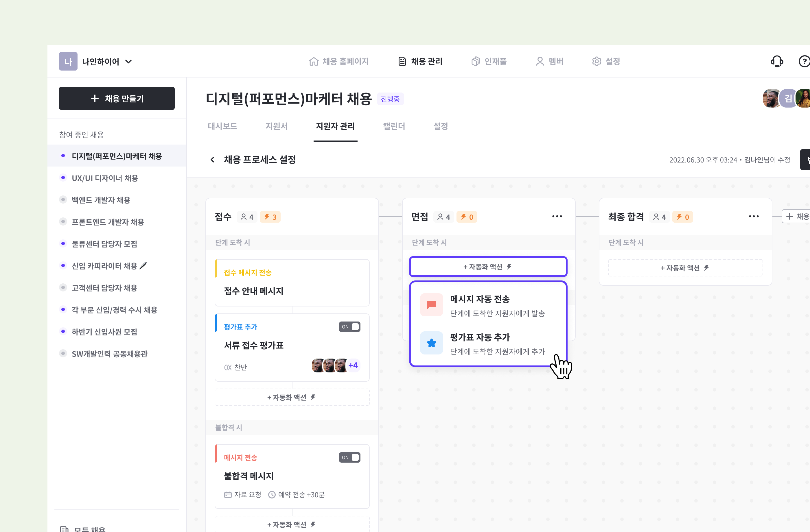Add 자동화 액션 in the 최종 합격 column
Screen dimensions: 810x532
[685, 268]
